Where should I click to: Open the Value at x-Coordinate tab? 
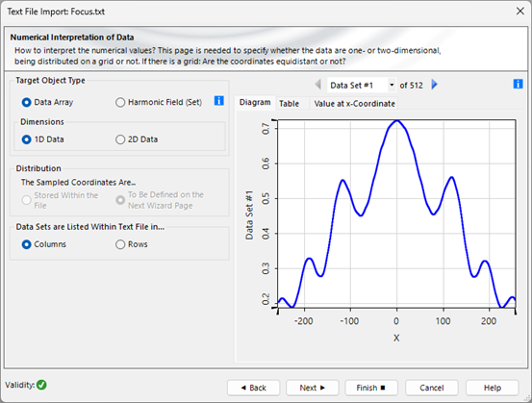(354, 104)
